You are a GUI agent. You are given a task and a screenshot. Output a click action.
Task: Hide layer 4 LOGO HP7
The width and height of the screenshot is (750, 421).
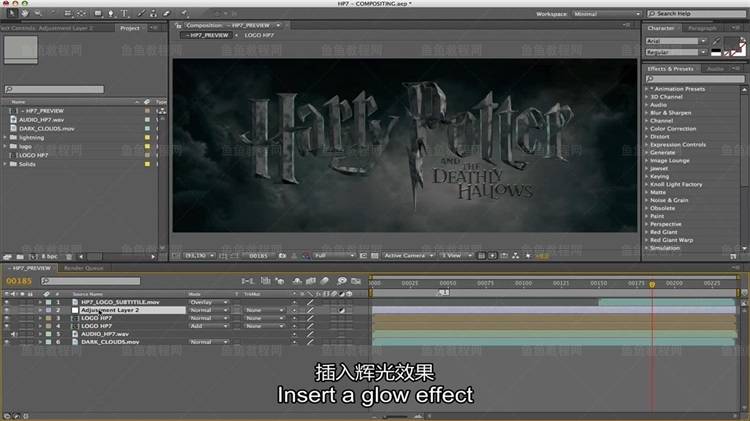(x=6, y=326)
